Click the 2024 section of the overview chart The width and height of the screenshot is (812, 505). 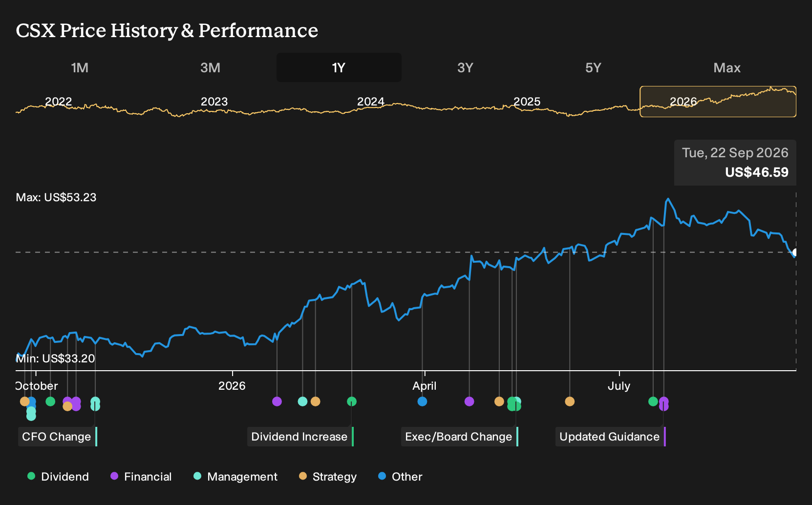371,102
